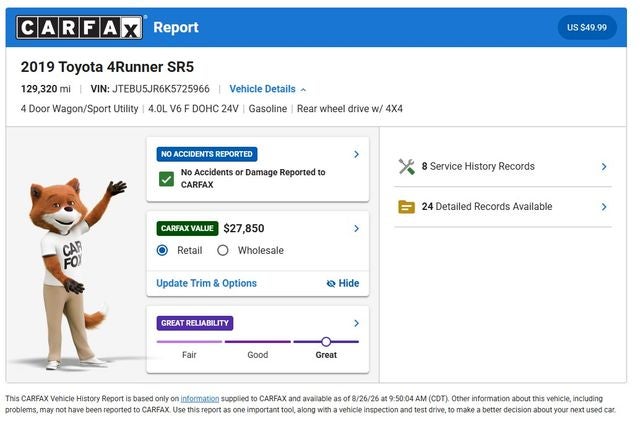This screenshot has width=640, height=423.
Task: Click the 4.0L V6 F DOHC 24V engine text
Action: 193,109
